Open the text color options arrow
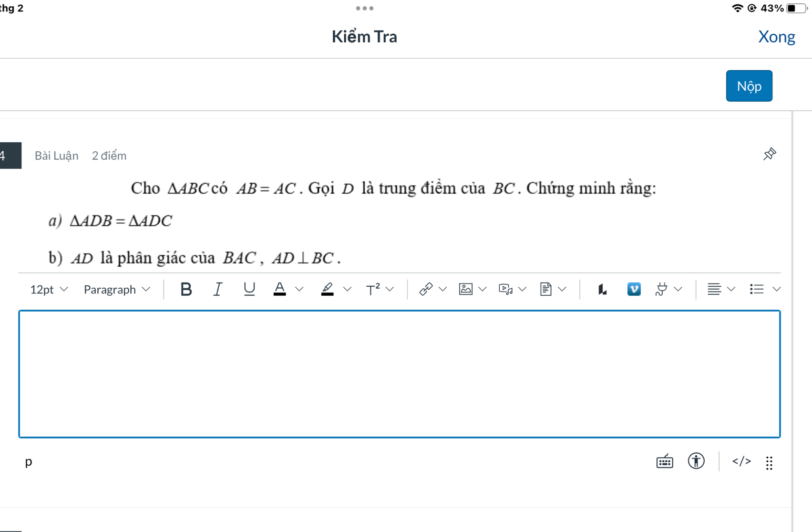This screenshot has width=812, height=532. click(299, 289)
